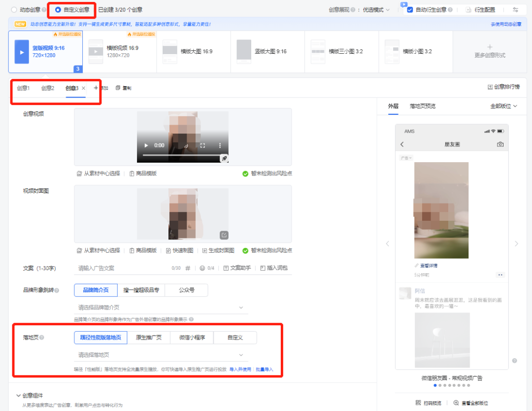532x411 pixels.
Task: Click the edit icon on cover image
Action: tap(224, 235)
